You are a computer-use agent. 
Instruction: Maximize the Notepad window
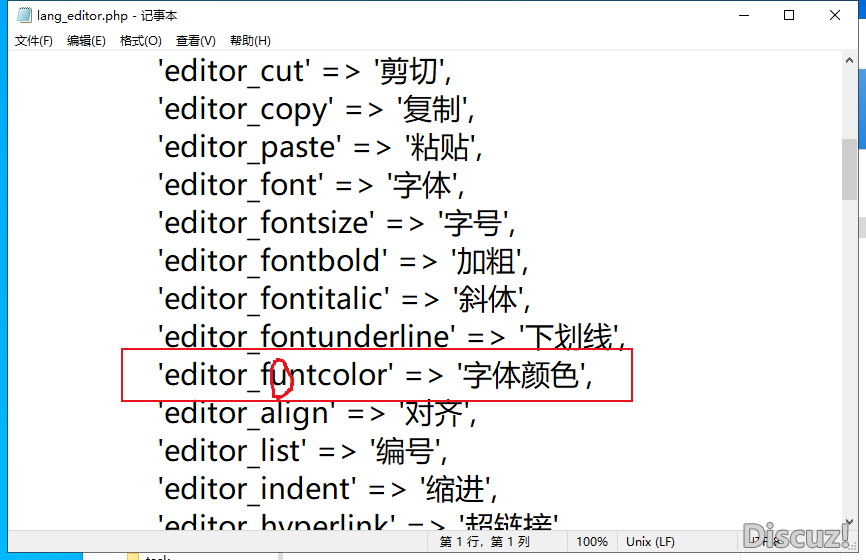789,15
